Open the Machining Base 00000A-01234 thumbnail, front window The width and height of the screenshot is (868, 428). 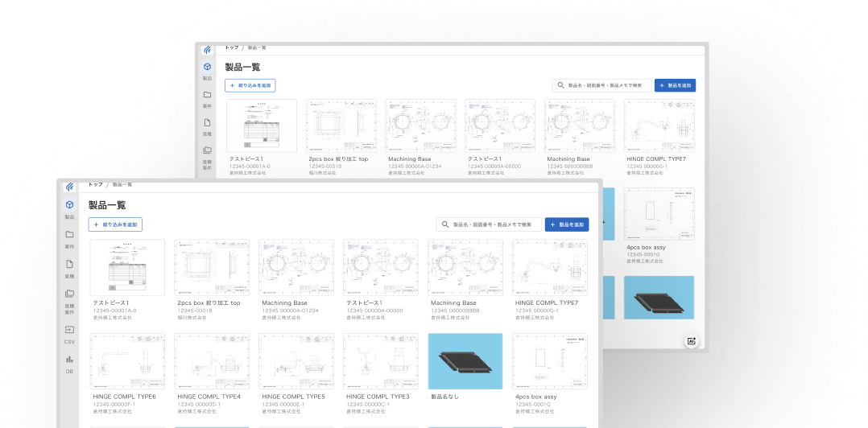coord(296,268)
